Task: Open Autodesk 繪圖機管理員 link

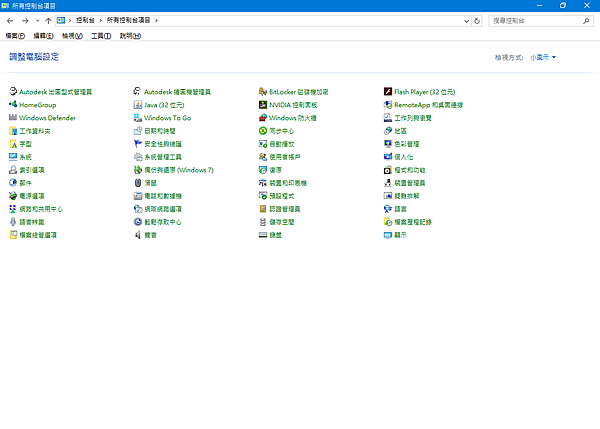Action: tap(177, 92)
